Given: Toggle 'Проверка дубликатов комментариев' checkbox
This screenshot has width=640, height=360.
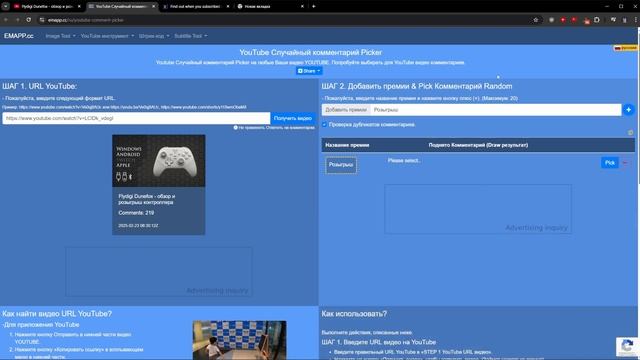Looking at the screenshot, I should point(324,124).
